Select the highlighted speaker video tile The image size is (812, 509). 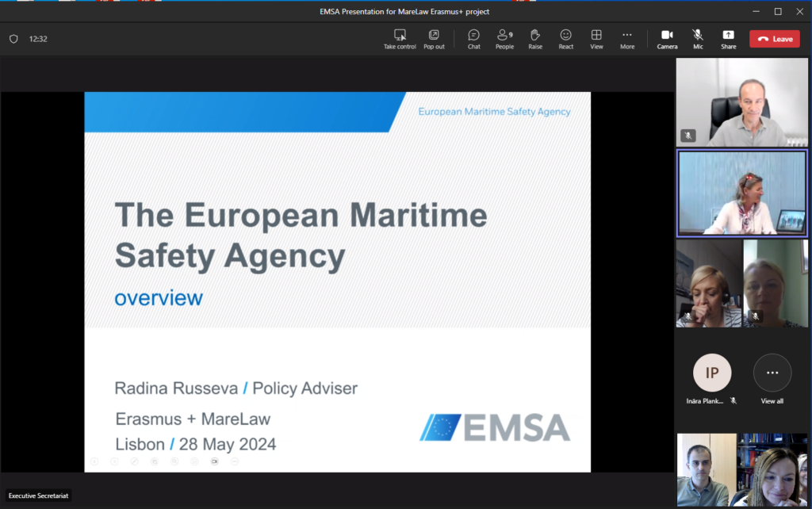[x=742, y=193]
